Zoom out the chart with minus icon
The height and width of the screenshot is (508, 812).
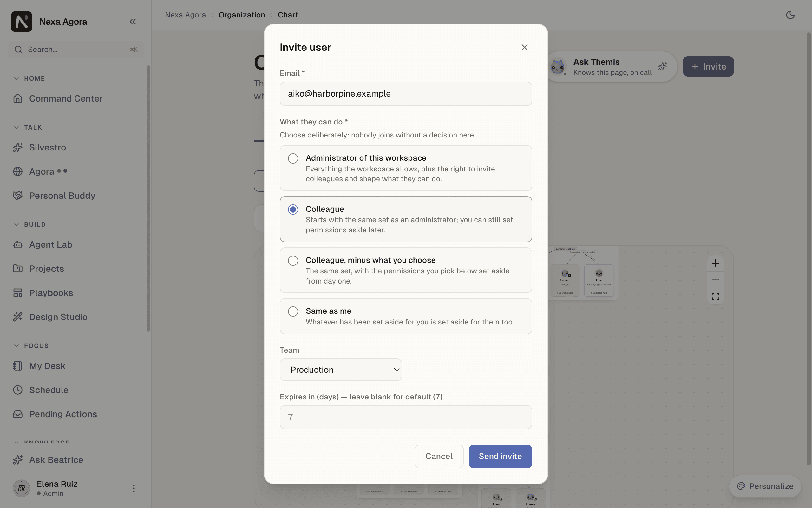click(x=715, y=279)
